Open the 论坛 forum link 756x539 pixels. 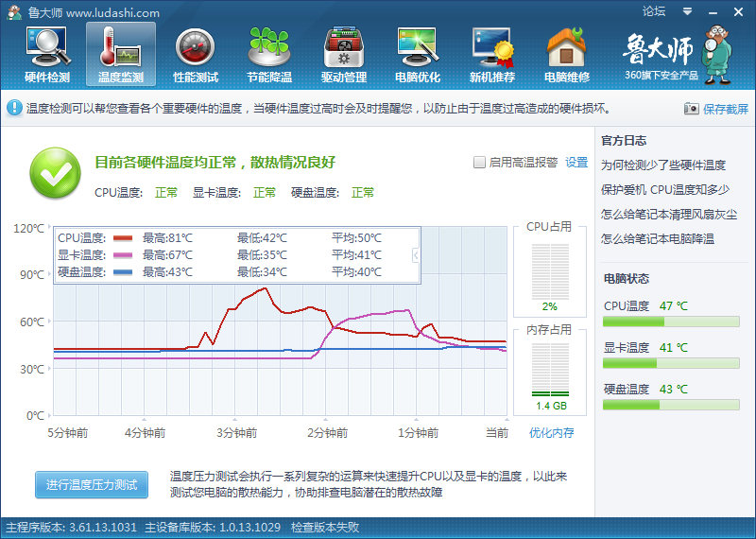point(654,11)
